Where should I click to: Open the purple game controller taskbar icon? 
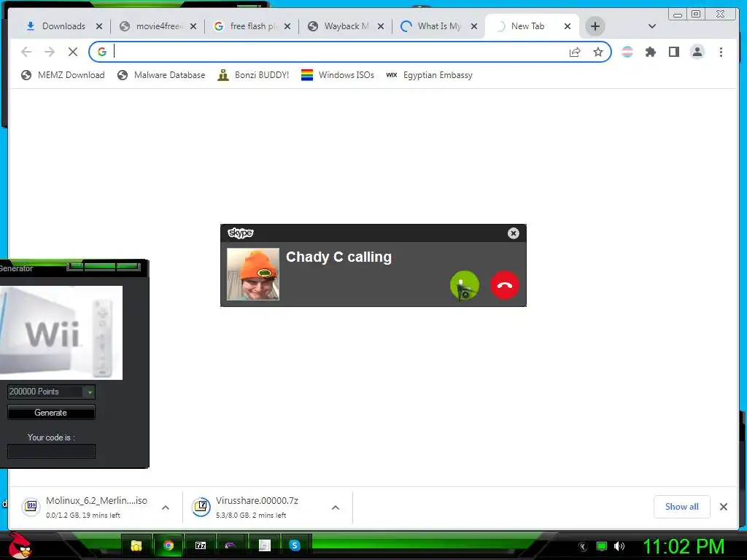(231, 545)
